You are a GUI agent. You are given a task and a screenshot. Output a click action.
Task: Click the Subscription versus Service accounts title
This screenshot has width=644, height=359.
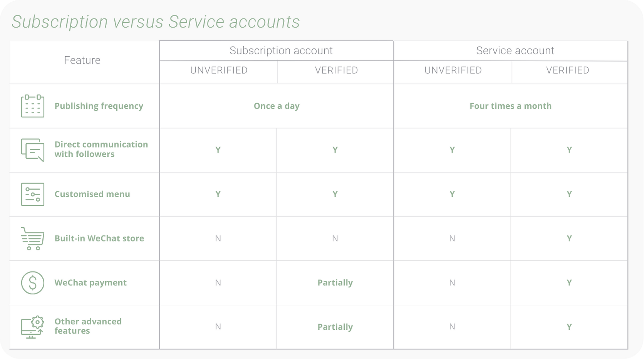(x=156, y=22)
